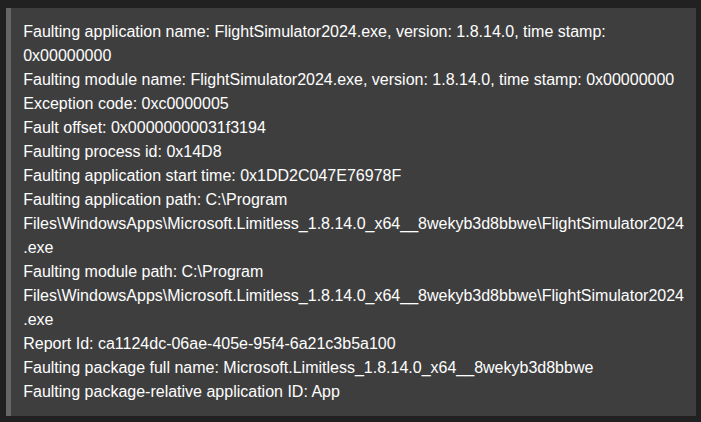Click the Faulting module path label
This screenshot has width=701, height=422.
pos(100,272)
